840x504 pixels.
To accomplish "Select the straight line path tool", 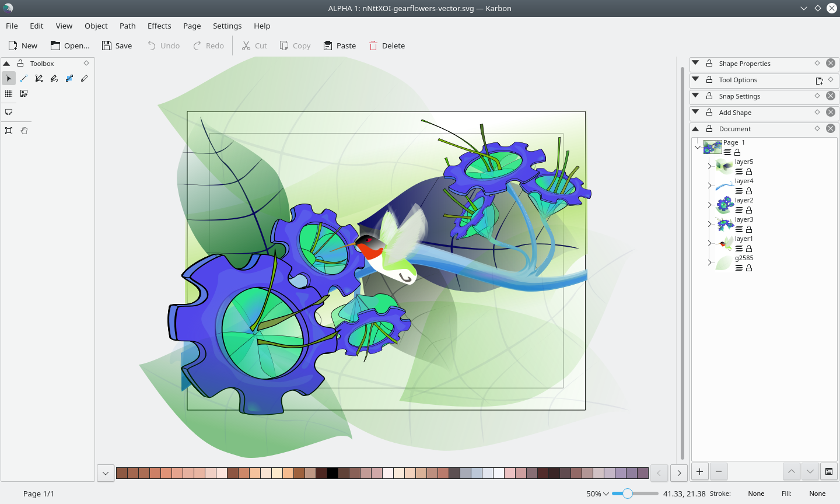I will pos(24,78).
